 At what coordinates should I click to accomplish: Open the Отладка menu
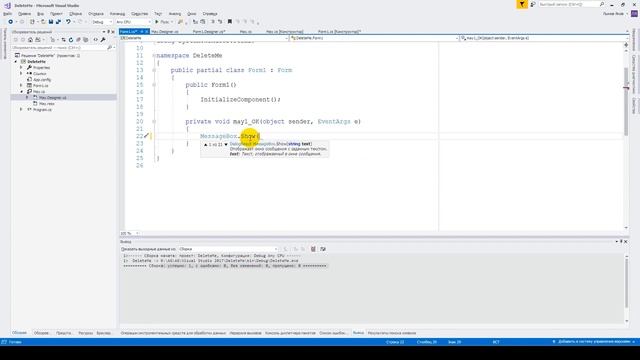(x=96, y=14)
